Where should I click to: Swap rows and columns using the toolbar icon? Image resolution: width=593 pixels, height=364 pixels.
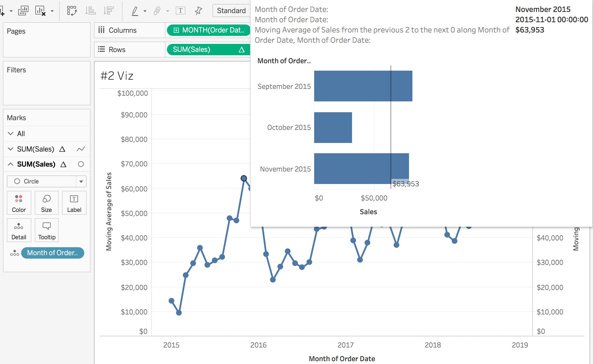click(72, 11)
